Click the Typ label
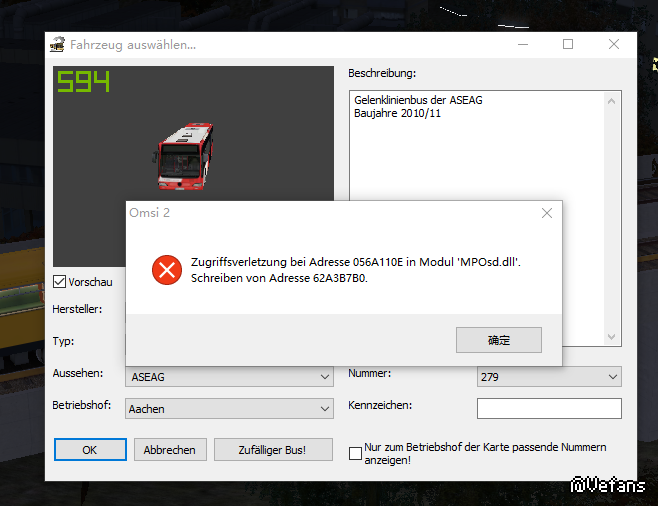Viewport: 658px width, 506px height. click(63, 341)
